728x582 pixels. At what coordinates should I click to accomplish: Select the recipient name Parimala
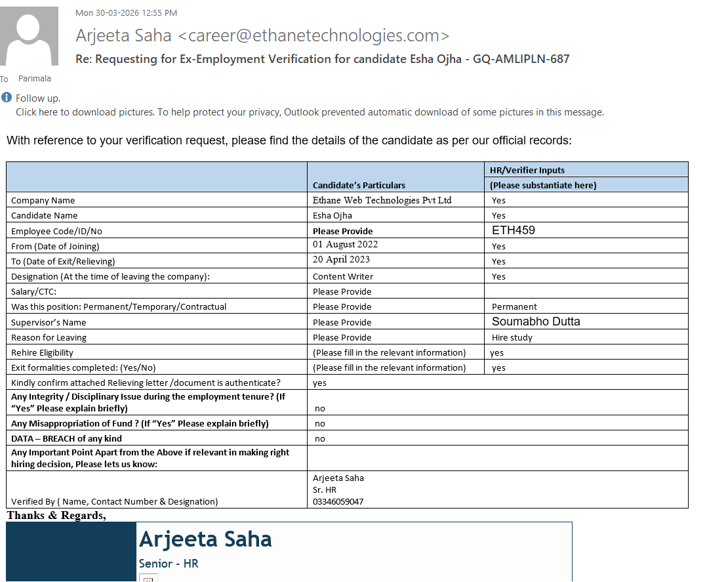coord(34,79)
